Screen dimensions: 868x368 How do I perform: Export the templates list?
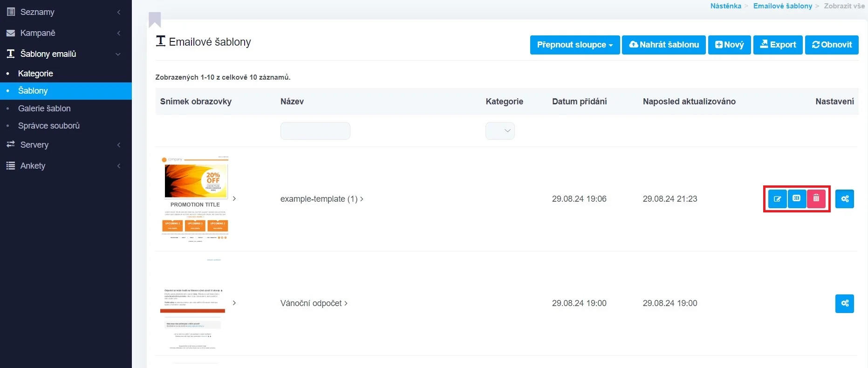(x=778, y=45)
